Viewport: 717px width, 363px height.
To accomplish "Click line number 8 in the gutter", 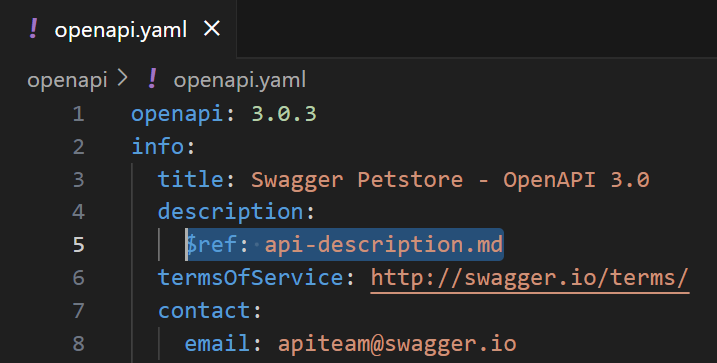I will [79, 344].
